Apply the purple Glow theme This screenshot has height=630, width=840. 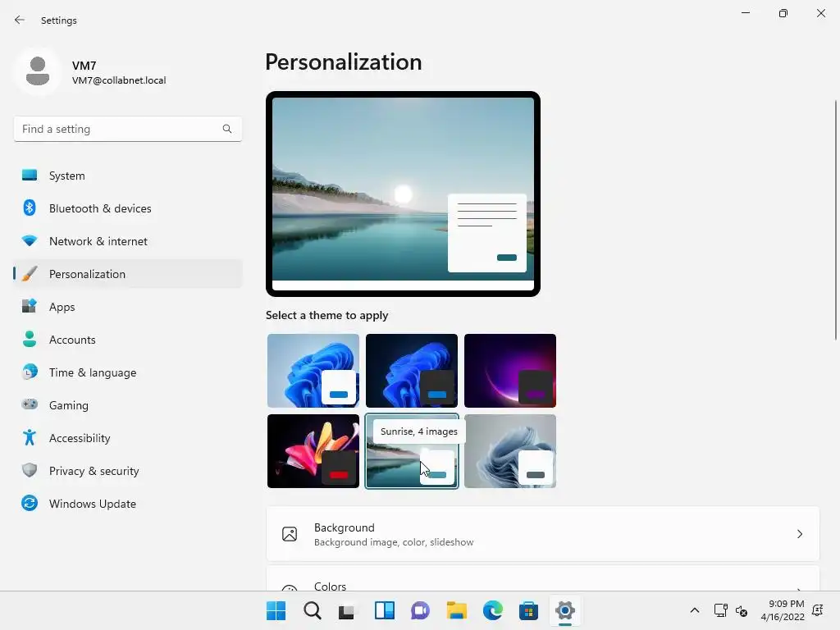pos(510,371)
